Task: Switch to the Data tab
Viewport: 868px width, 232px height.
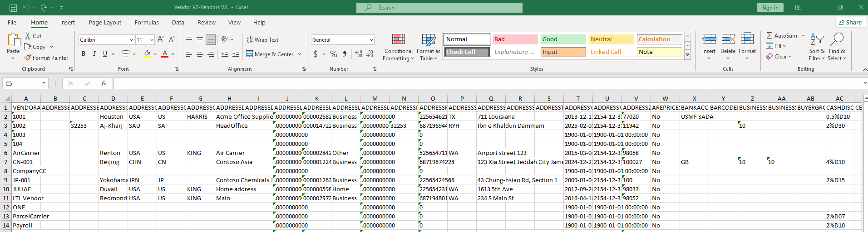Action: tap(178, 22)
